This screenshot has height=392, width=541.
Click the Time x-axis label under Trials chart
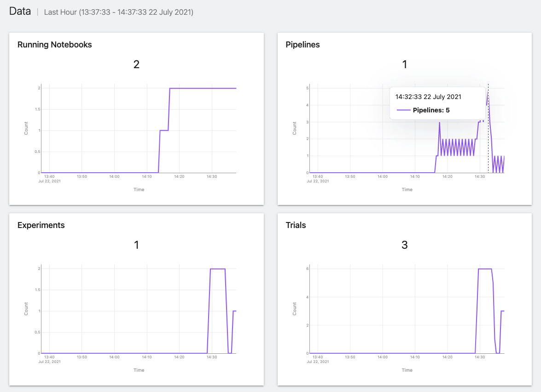[407, 370]
